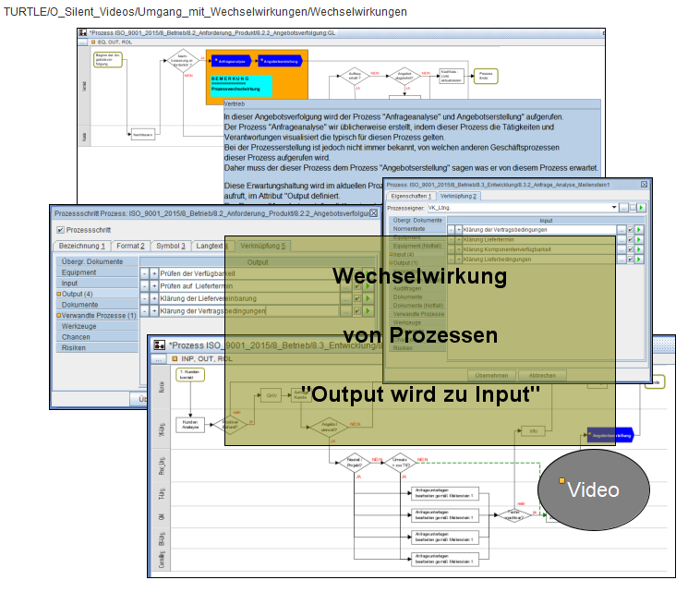Click the Prozess Ende node
The height and width of the screenshot is (592, 700).
[x=485, y=76]
